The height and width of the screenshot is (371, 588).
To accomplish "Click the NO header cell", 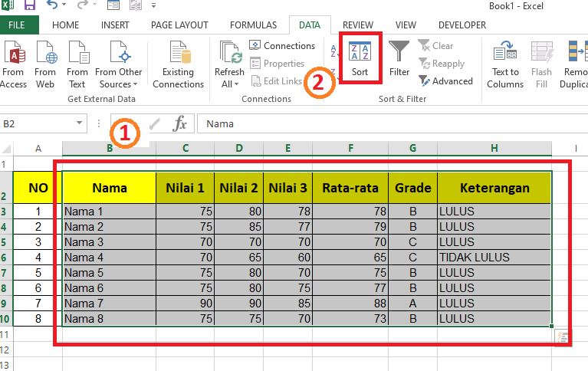I will click(38, 188).
